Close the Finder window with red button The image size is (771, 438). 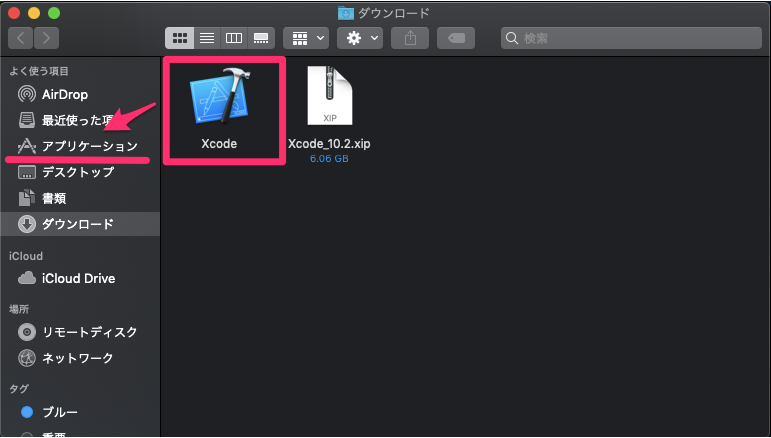click(14, 13)
